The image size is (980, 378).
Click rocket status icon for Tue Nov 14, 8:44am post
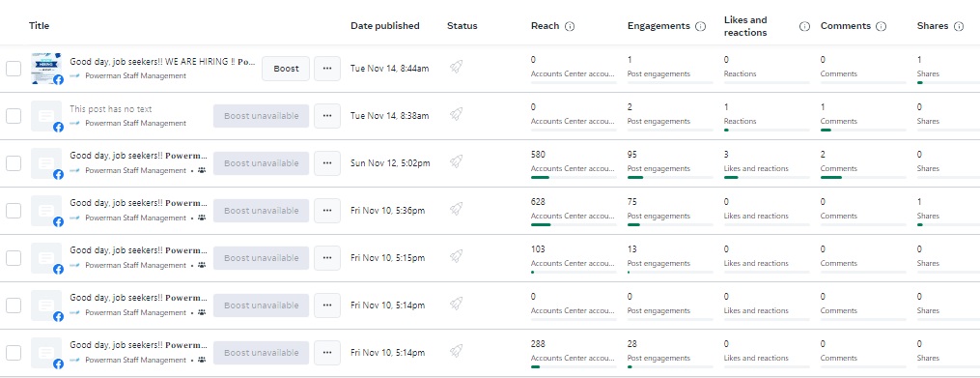click(457, 67)
